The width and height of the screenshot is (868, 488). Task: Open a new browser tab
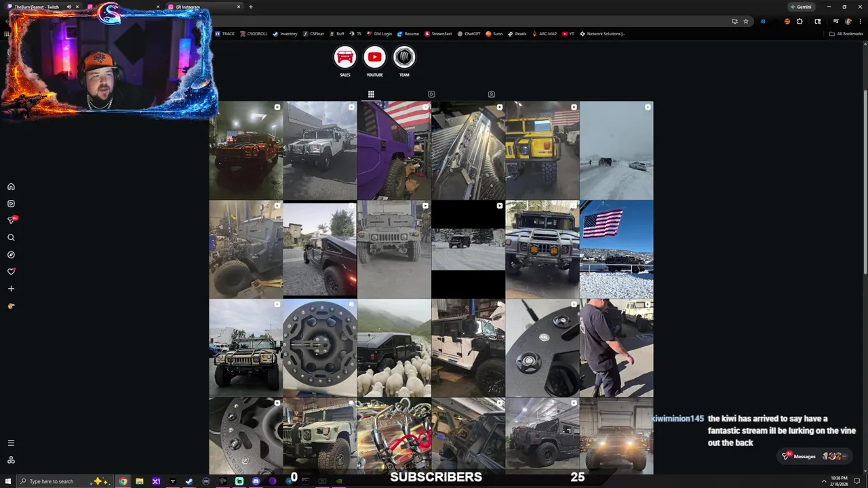[251, 7]
